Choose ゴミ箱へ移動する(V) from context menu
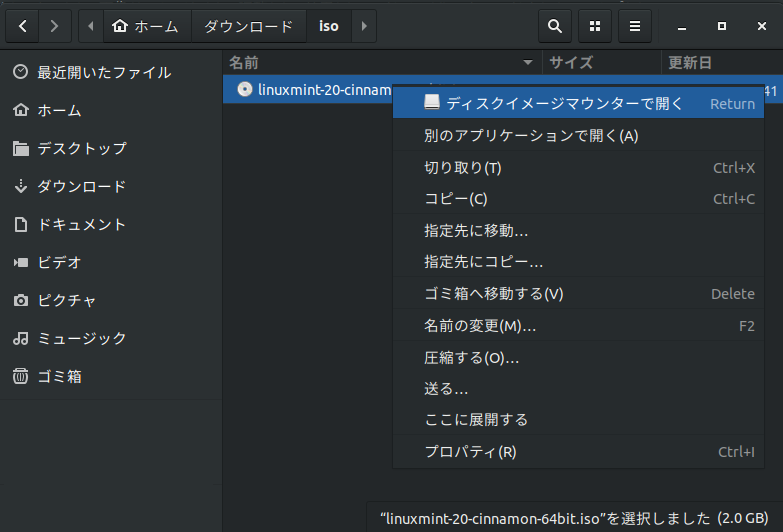 pyautogui.click(x=578, y=294)
